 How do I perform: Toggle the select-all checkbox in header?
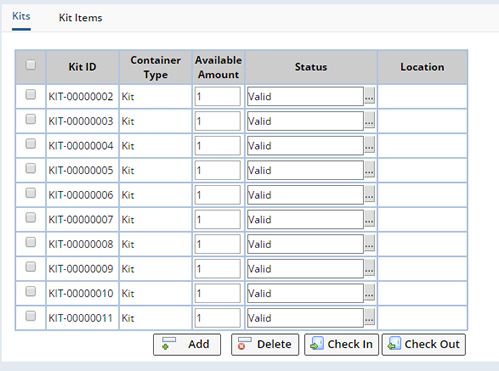[31, 65]
